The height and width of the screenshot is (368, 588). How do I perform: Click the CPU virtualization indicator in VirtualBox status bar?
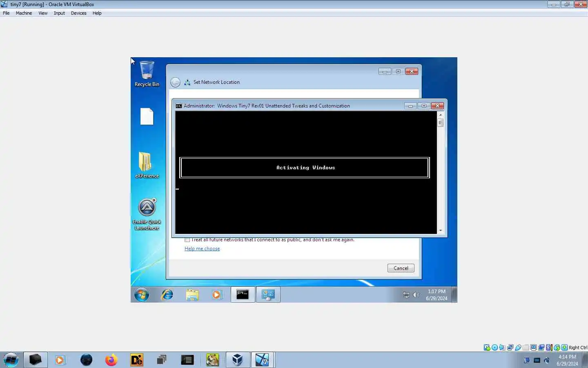pos(549,348)
